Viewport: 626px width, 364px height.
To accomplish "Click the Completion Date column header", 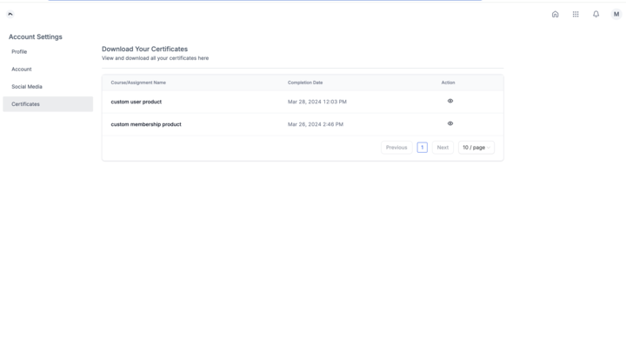I will tap(305, 83).
